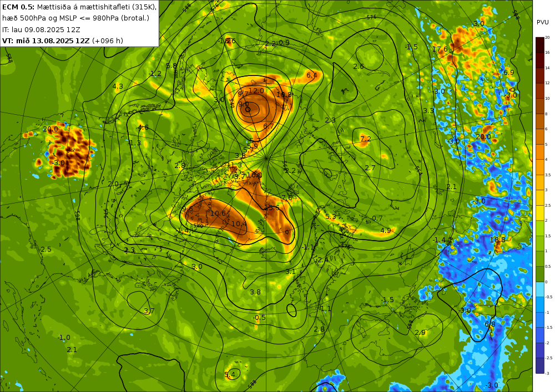Click the "7.2" value on the map

coord(365,139)
